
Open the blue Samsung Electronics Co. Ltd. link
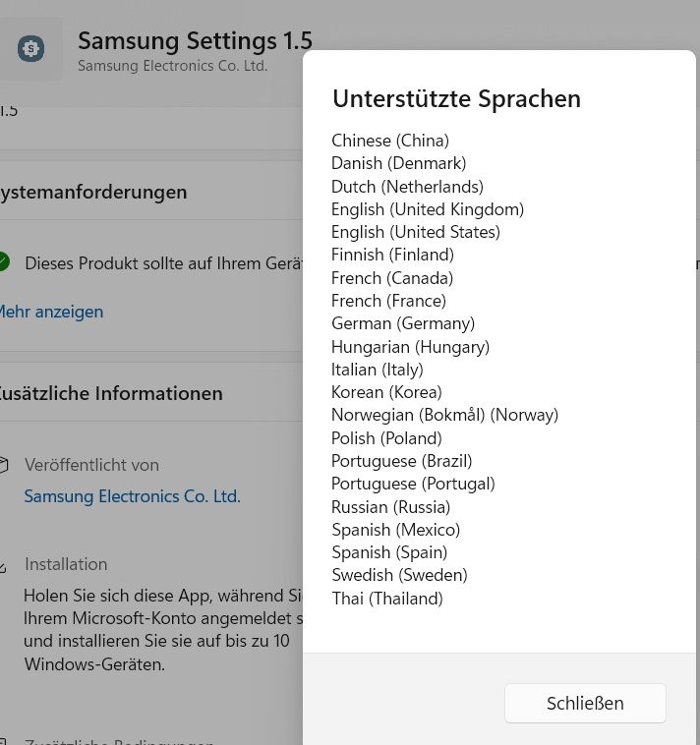[132, 496]
